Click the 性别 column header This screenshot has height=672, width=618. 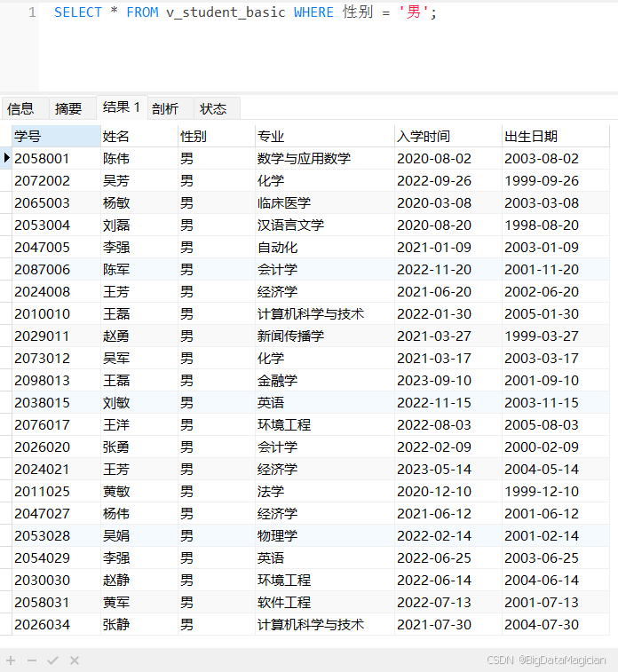(217, 137)
